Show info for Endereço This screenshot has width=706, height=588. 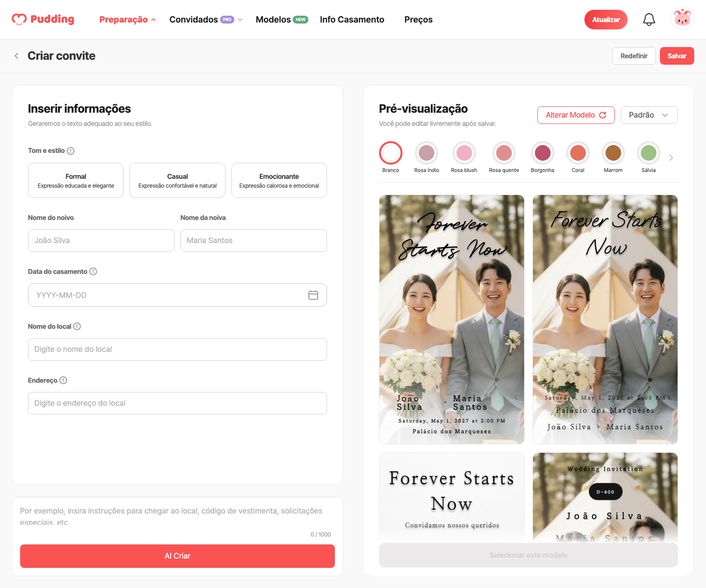tap(63, 380)
